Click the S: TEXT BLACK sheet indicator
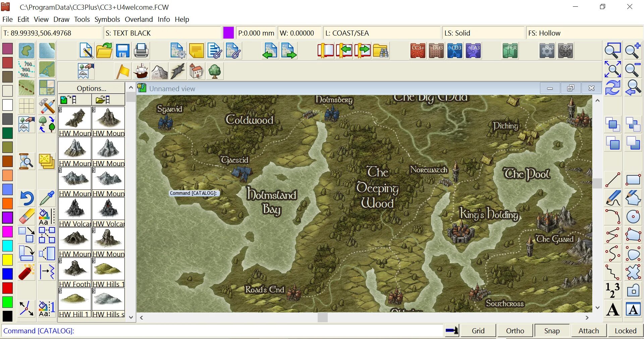 (162, 33)
